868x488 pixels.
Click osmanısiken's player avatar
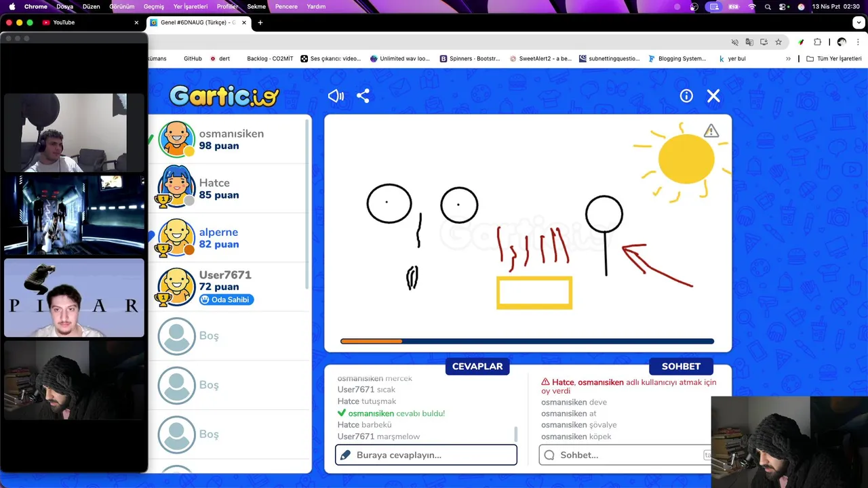(x=177, y=139)
